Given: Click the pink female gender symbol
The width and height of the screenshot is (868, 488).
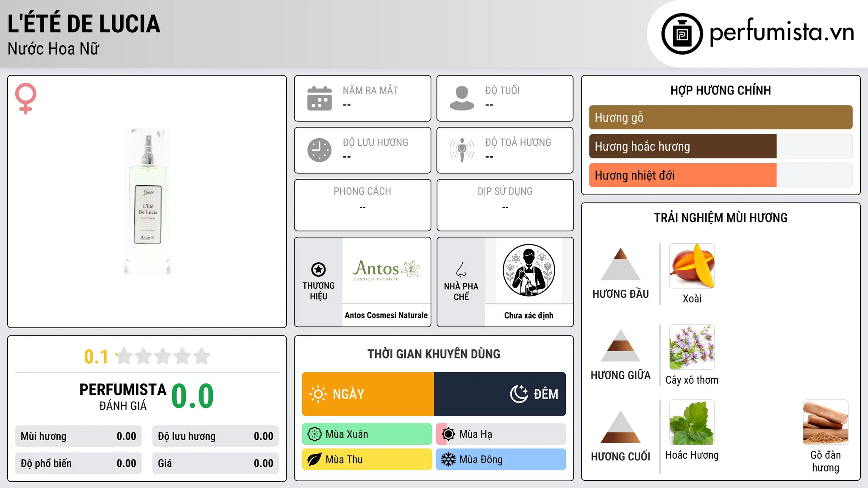Looking at the screenshot, I should [26, 99].
